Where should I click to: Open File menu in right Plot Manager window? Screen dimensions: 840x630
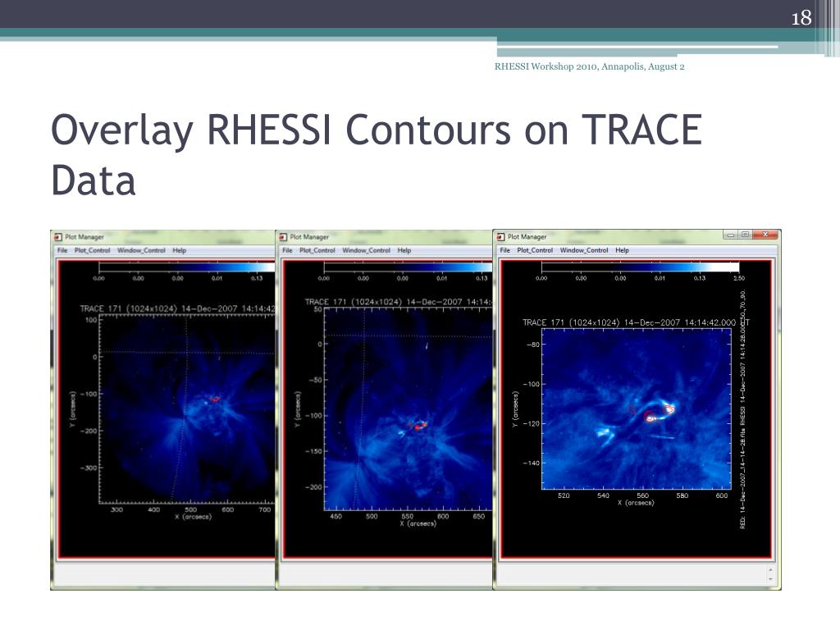(505, 250)
